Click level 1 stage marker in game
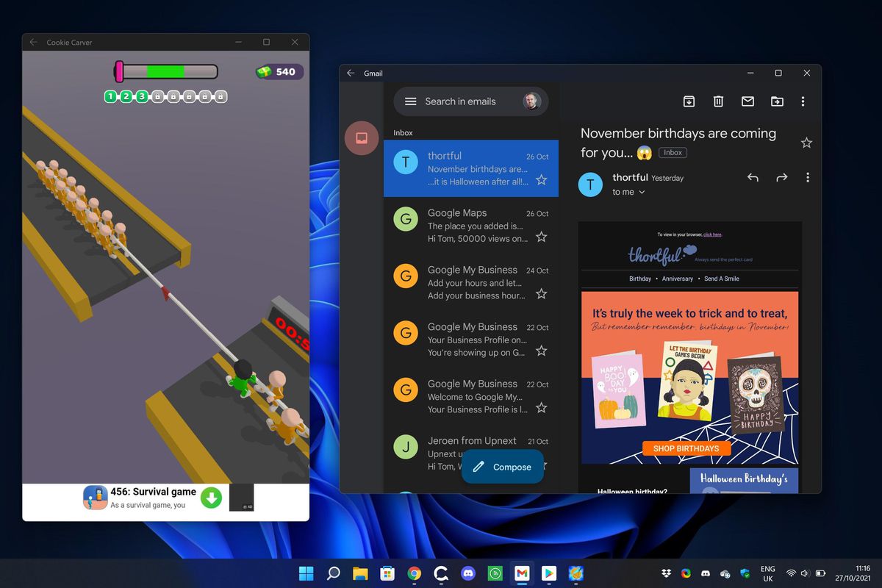882x588 pixels. point(110,96)
